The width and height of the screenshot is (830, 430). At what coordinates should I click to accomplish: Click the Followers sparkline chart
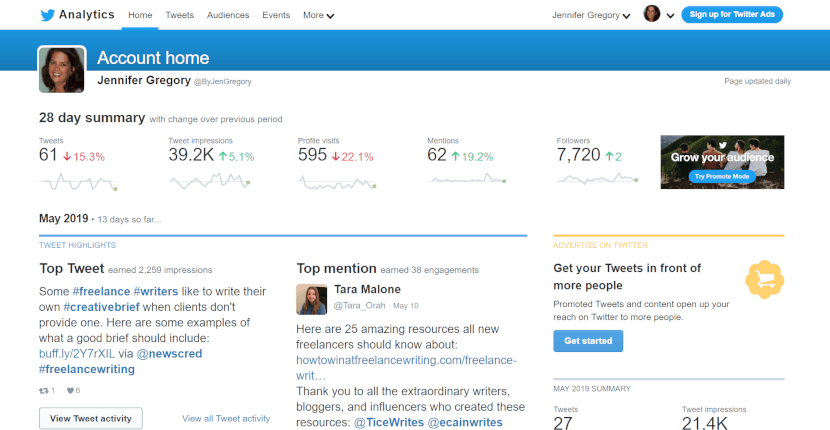(598, 179)
